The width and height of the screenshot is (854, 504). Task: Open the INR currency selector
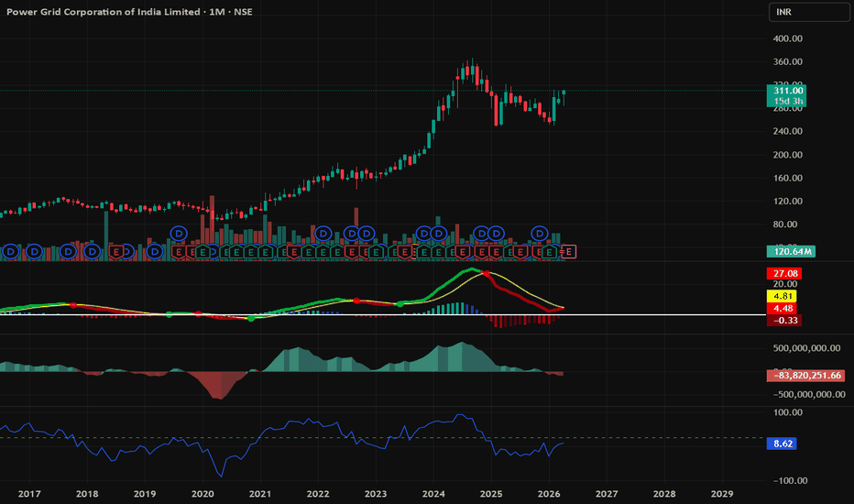pyautogui.click(x=809, y=12)
